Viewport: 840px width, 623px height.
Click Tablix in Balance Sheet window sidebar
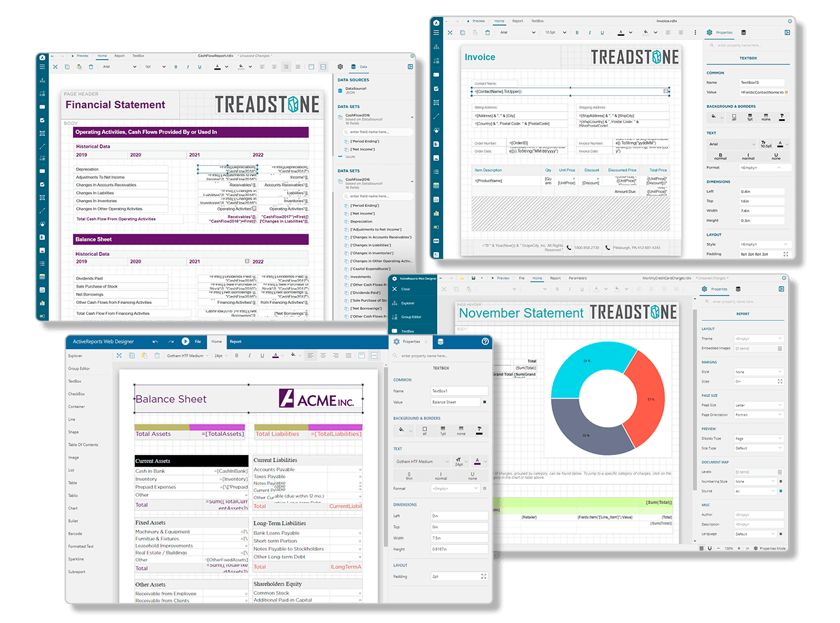pos(73,495)
